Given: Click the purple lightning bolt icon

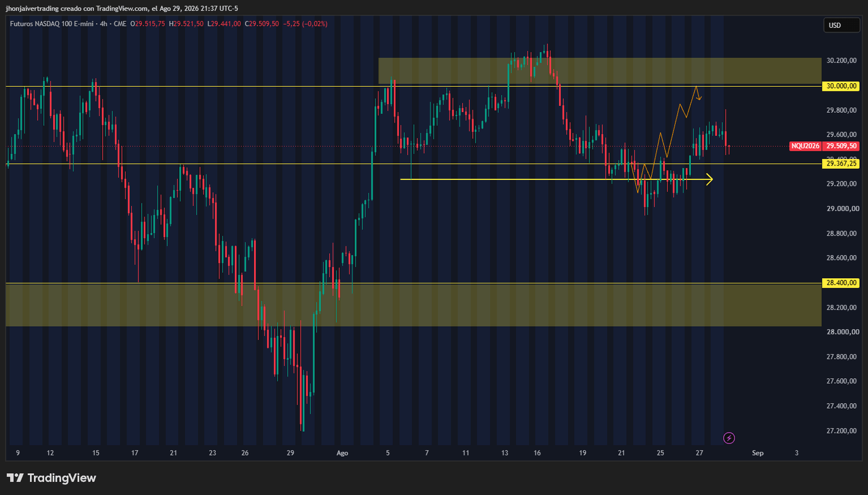Looking at the screenshot, I should tap(729, 438).
